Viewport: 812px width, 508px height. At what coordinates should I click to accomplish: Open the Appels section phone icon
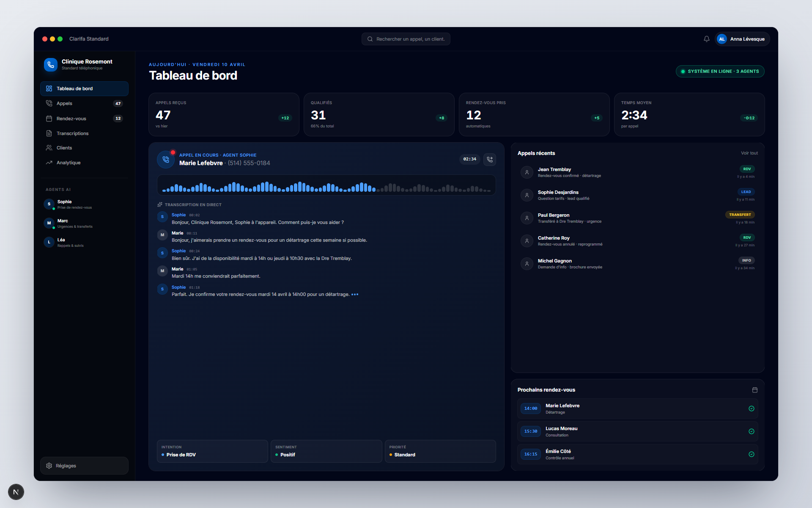tap(49, 103)
